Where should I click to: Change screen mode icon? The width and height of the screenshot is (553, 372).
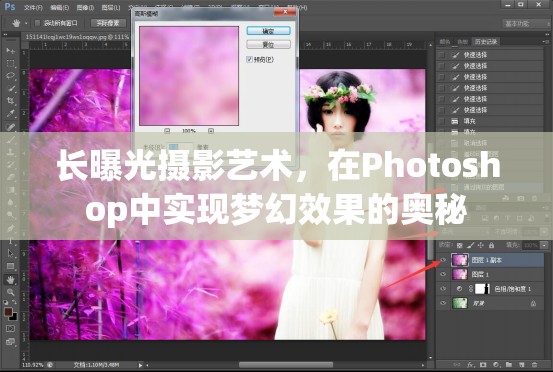[x=11, y=341]
